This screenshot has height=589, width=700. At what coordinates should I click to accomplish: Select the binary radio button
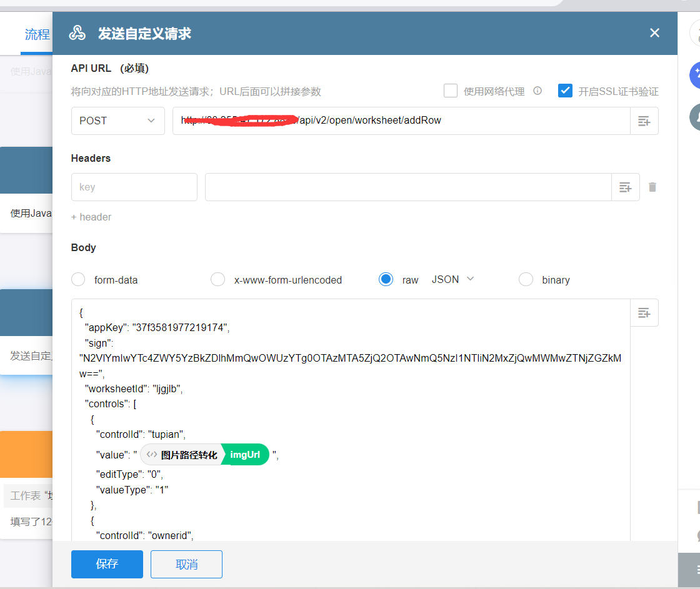coord(526,279)
